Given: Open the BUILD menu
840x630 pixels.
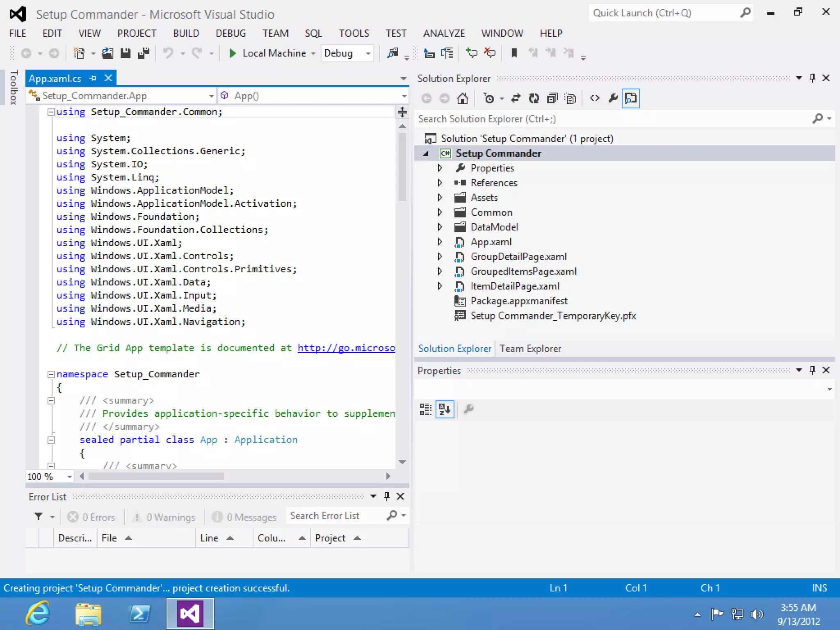Looking at the screenshot, I should (x=186, y=33).
